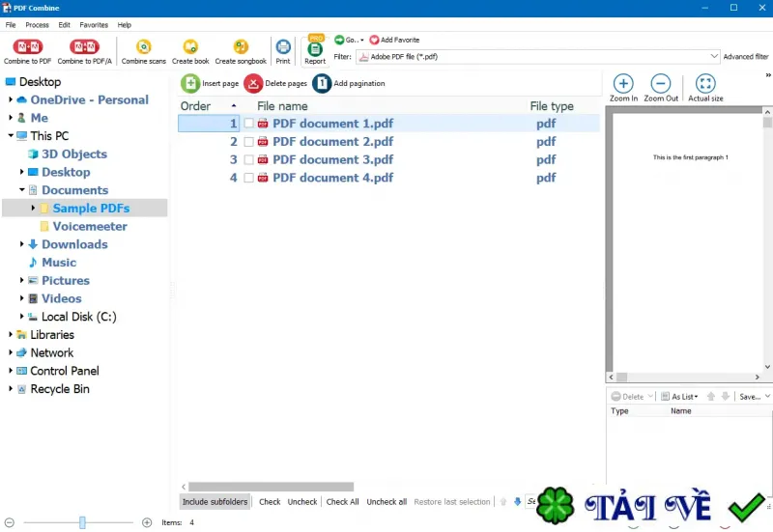The width and height of the screenshot is (773, 532).
Task: Click Delete pages red icon
Action: point(253,83)
